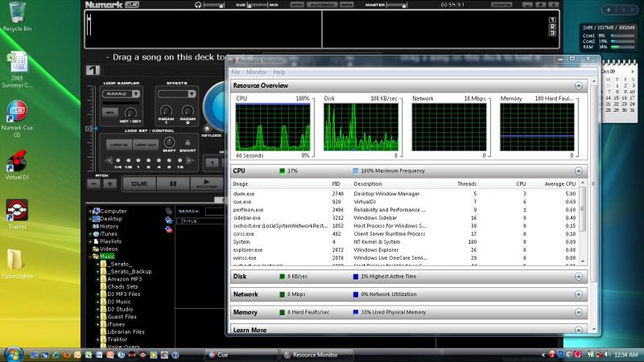Select loop length 4 beats
The image size is (644, 362).
click(159, 161)
